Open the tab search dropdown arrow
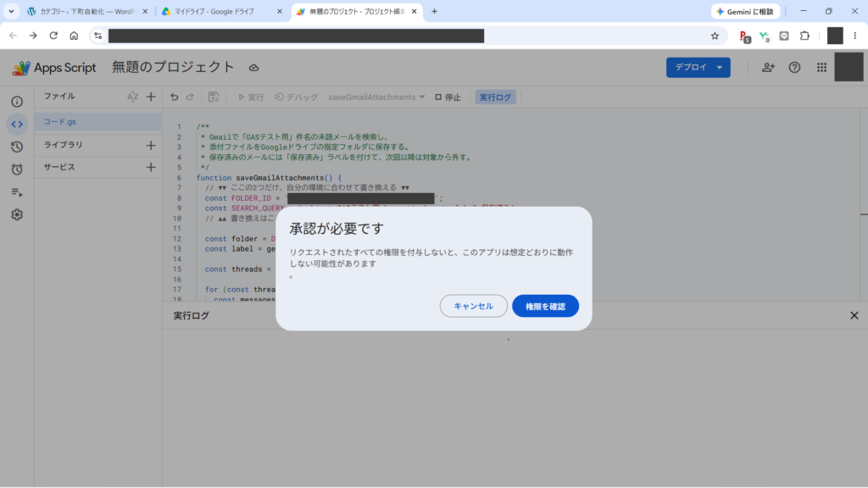 click(x=11, y=11)
